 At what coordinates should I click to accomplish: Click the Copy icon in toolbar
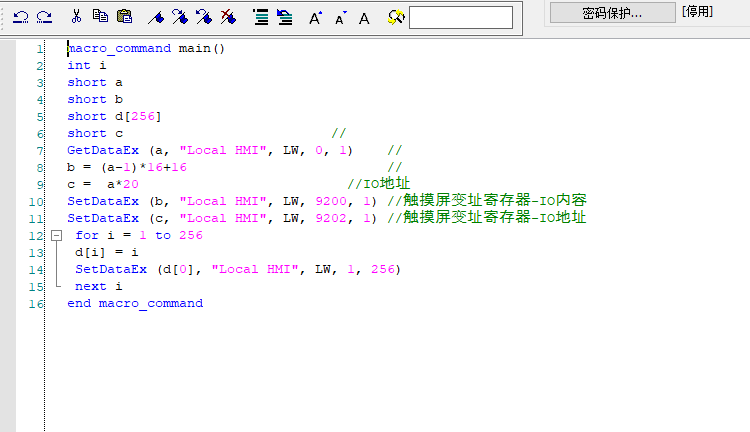point(100,17)
